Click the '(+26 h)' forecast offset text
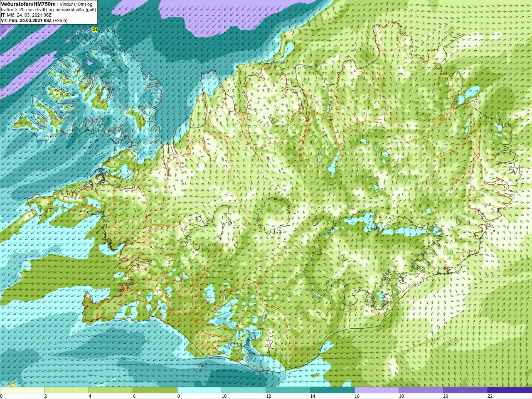 point(60,20)
